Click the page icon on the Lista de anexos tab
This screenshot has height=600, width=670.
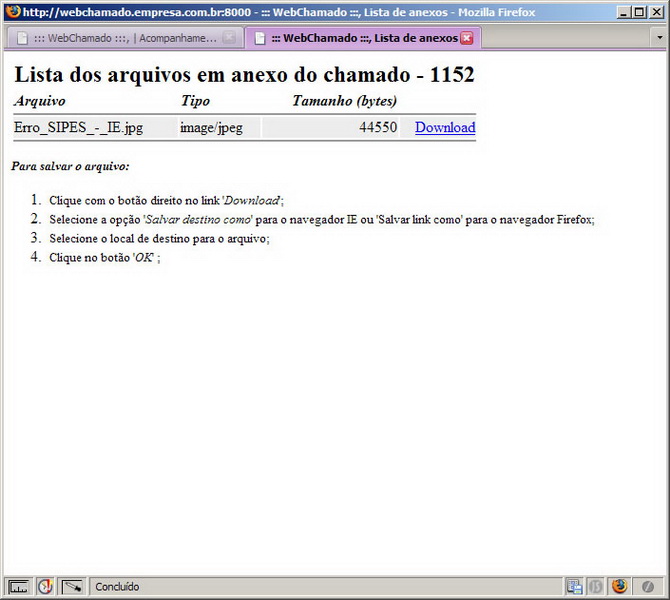point(259,38)
